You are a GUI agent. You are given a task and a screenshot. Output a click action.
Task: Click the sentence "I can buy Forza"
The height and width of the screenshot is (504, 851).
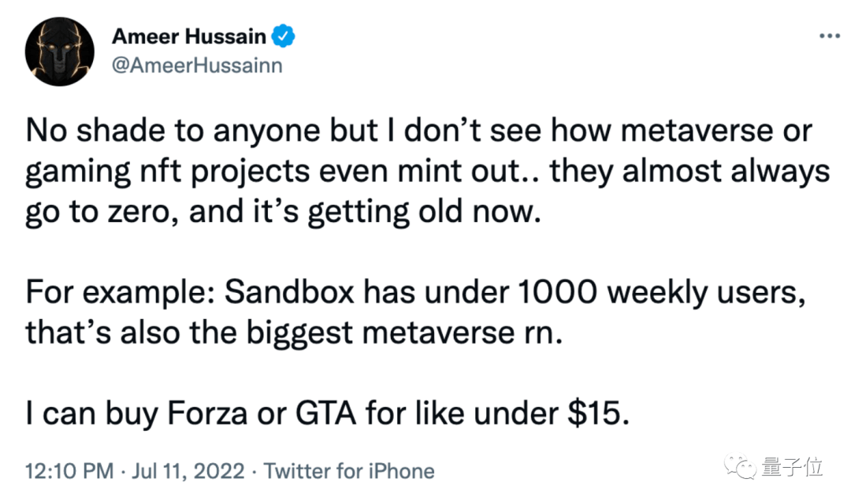pos(328,414)
